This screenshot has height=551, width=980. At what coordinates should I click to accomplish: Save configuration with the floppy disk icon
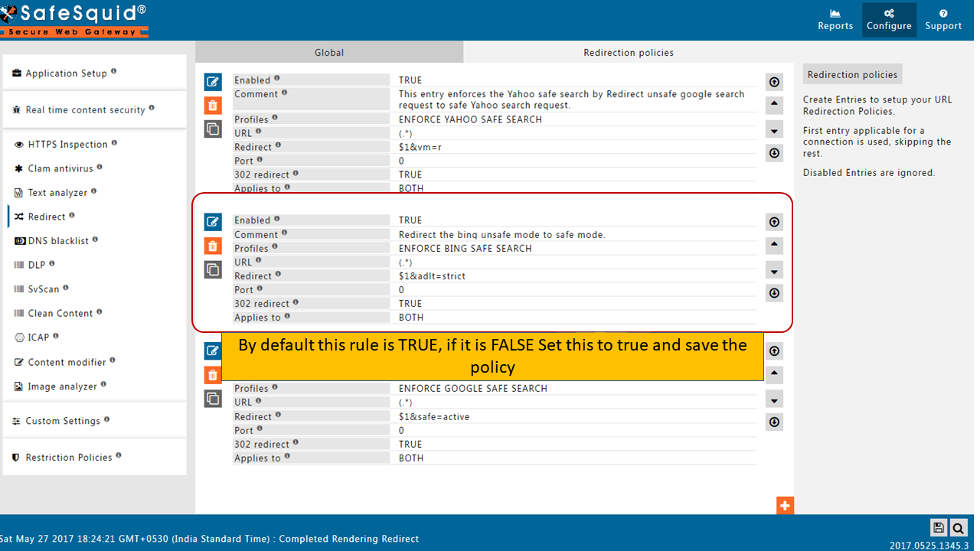(939, 527)
